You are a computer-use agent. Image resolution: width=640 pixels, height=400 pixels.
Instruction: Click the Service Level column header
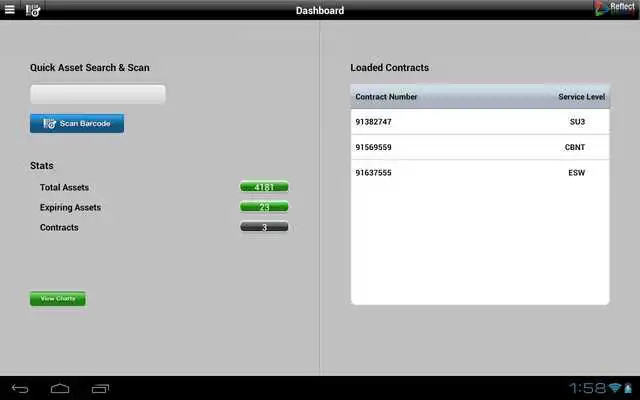pos(581,97)
